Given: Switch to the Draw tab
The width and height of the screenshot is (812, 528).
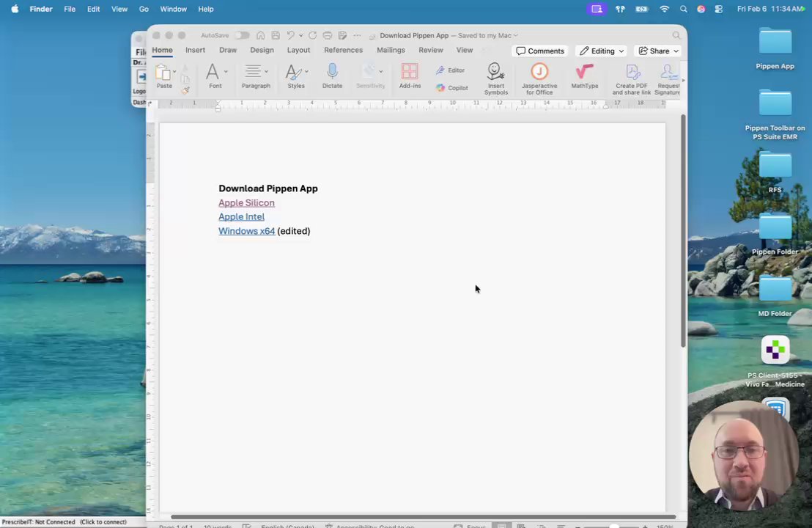Looking at the screenshot, I should (228, 51).
